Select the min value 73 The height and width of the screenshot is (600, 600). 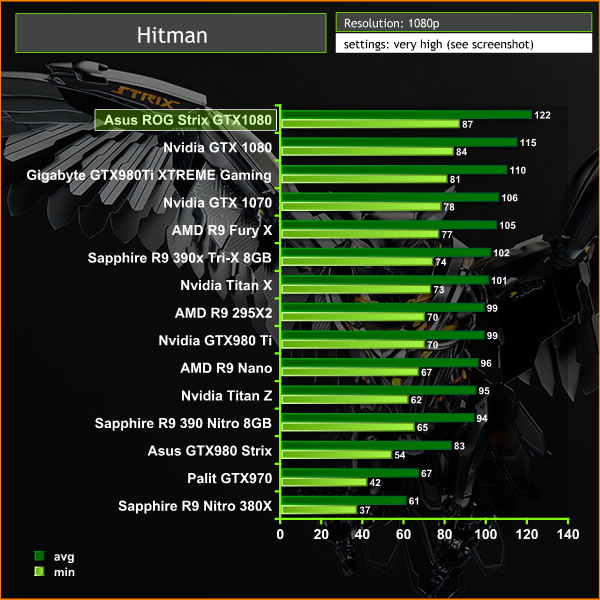point(439,290)
